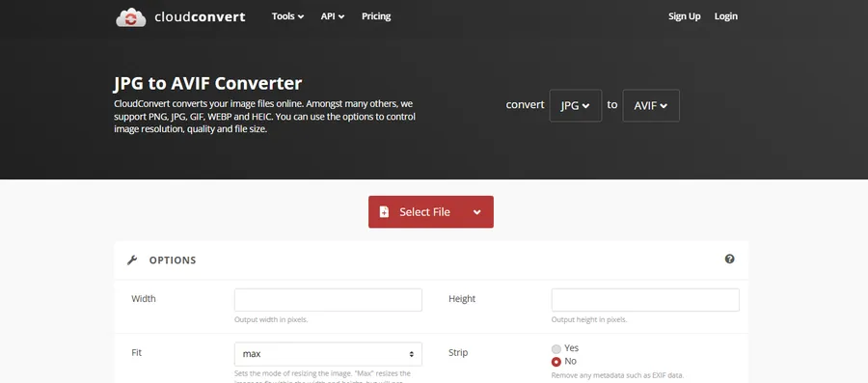Click the Select File button

click(431, 212)
